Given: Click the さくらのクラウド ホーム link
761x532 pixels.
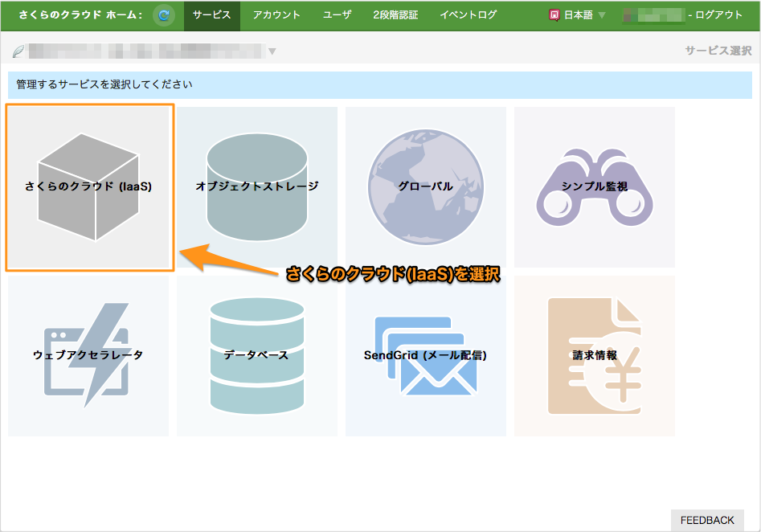Looking at the screenshot, I should coord(80,15).
